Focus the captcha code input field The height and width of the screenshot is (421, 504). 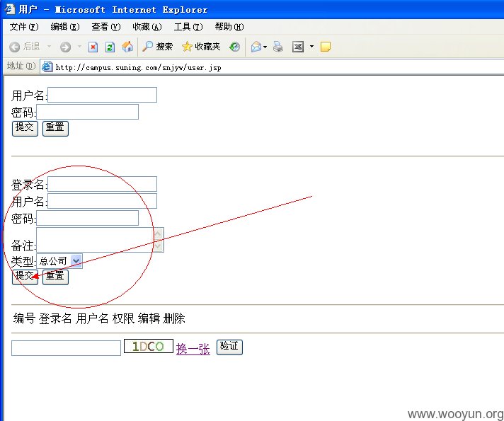point(67,348)
